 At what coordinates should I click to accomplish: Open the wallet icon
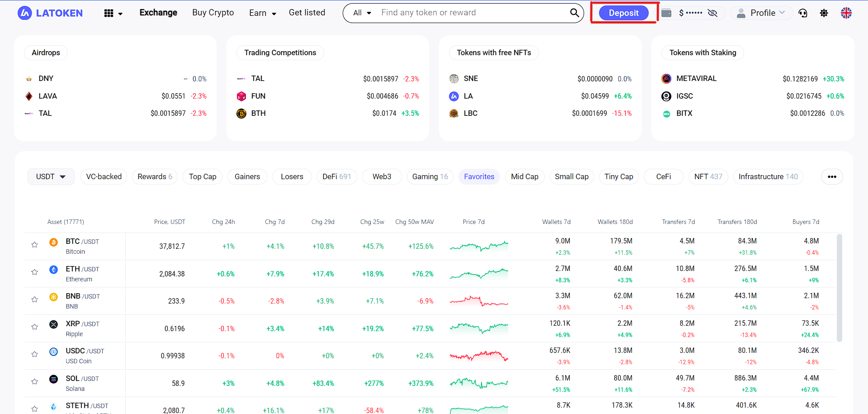click(x=666, y=13)
